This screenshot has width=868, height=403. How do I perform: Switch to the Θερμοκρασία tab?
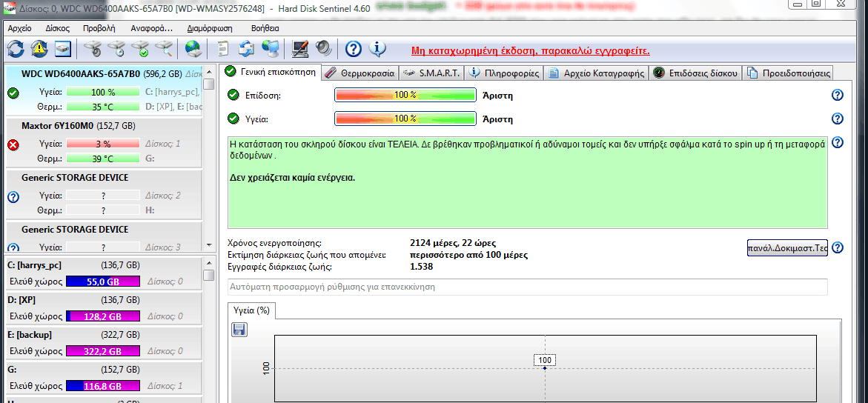[x=359, y=73]
